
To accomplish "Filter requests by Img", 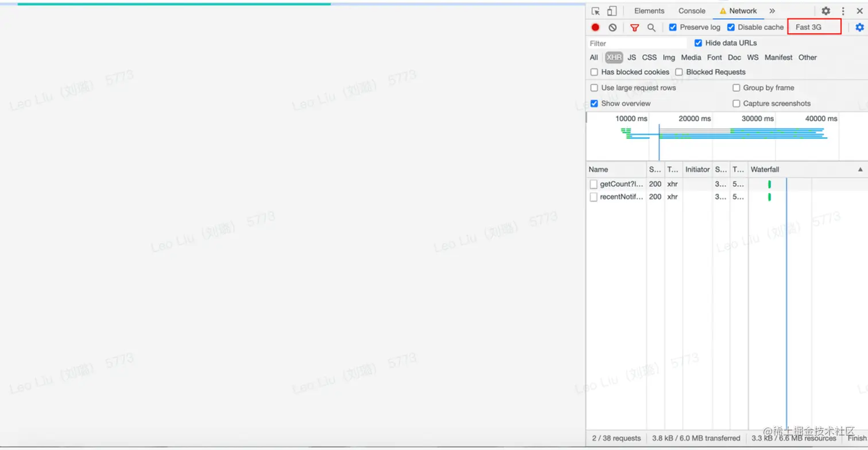I will point(669,57).
